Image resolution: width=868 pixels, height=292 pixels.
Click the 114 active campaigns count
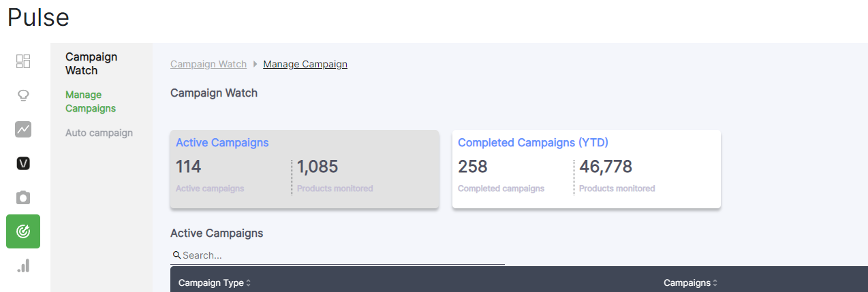[189, 167]
